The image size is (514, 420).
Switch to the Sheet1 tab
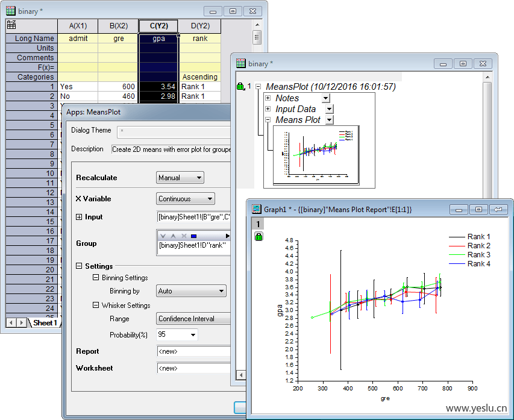click(x=45, y=323)
